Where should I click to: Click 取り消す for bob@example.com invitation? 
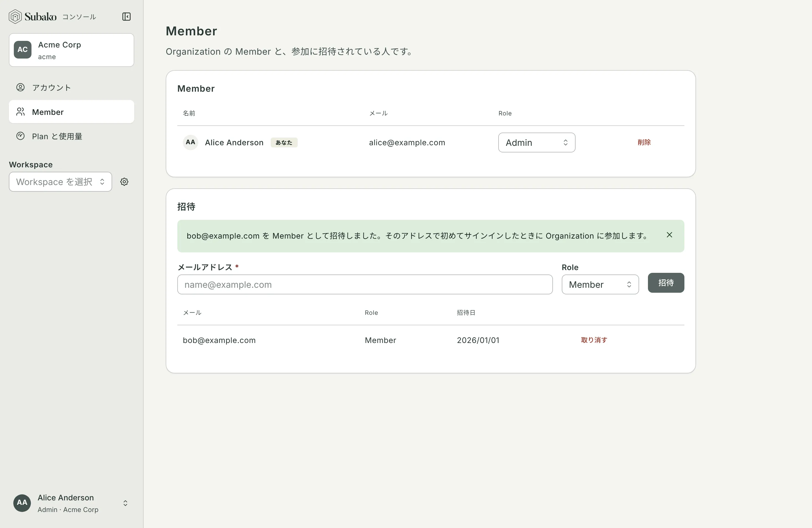click(594, 340)
